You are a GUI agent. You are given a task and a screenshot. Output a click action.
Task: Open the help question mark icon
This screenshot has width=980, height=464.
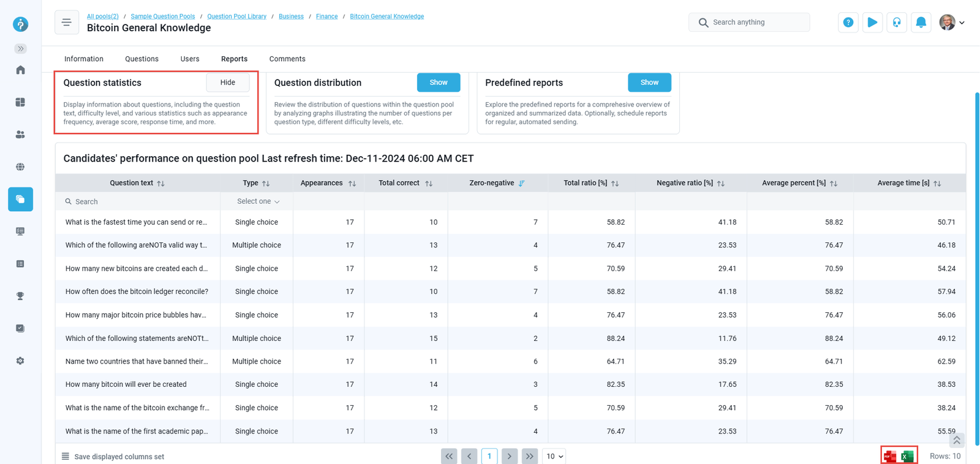coord(848,23)
